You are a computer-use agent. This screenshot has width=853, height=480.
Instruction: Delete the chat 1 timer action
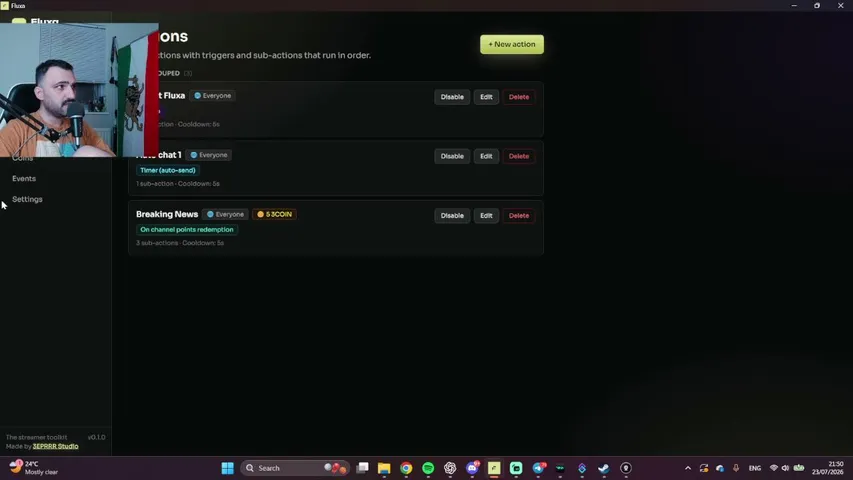518,156
